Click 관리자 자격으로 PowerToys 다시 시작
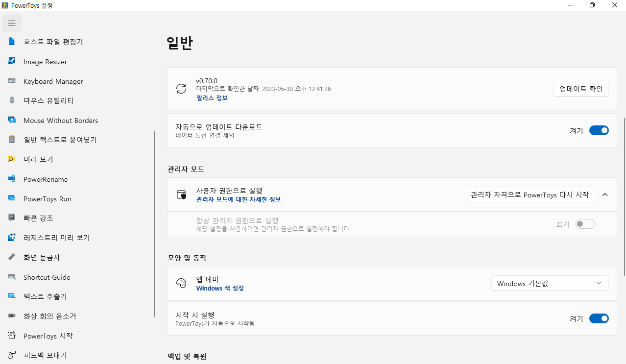 point(530,194)
